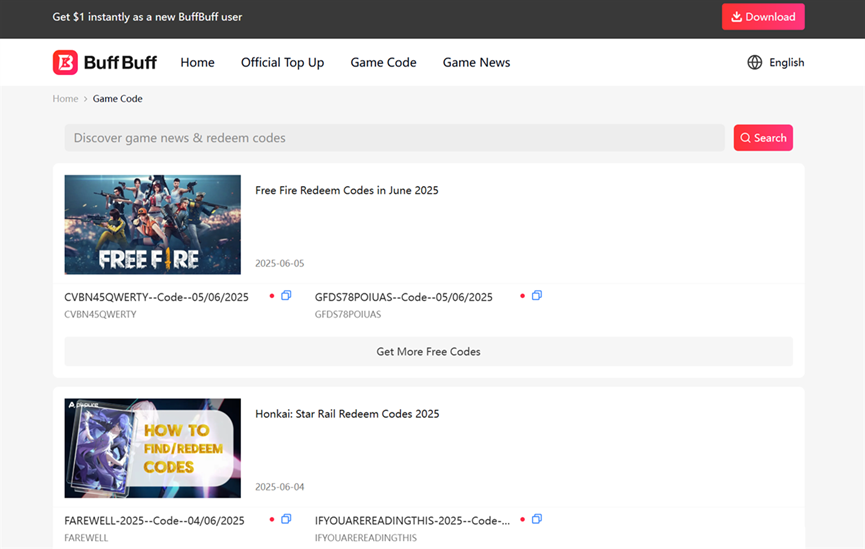Click the grey IFYOUAREREADINGTHIS subtitle
This screenshot has height=549, width=865.
(x=366, y=538)
